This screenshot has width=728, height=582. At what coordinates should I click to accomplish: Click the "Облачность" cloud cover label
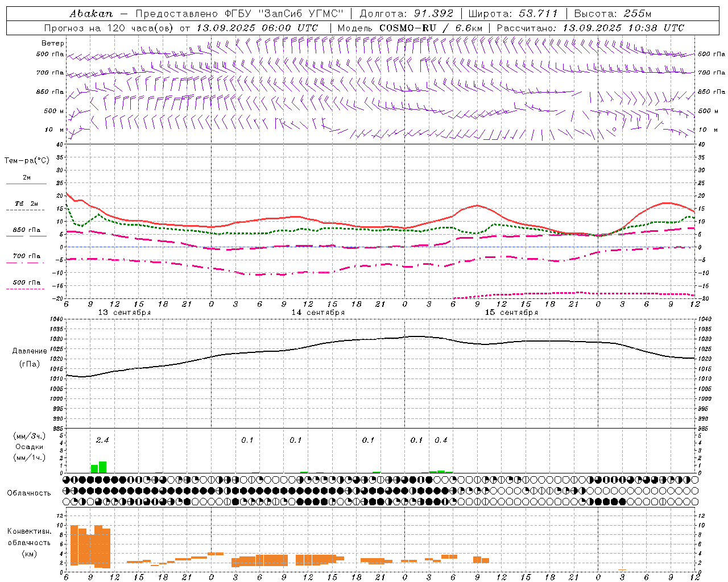click(29, 493)
